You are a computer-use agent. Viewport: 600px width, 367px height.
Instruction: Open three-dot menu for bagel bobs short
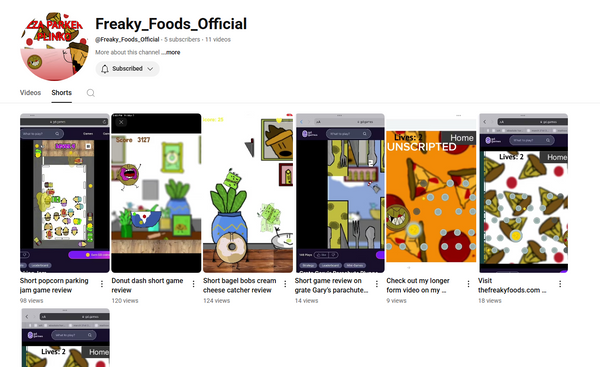285,284
